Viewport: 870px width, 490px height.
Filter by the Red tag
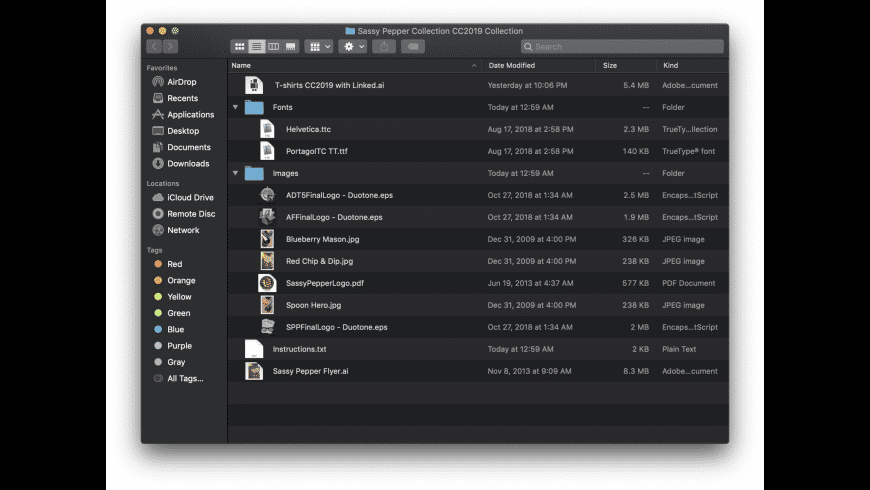tap(174, 264)
